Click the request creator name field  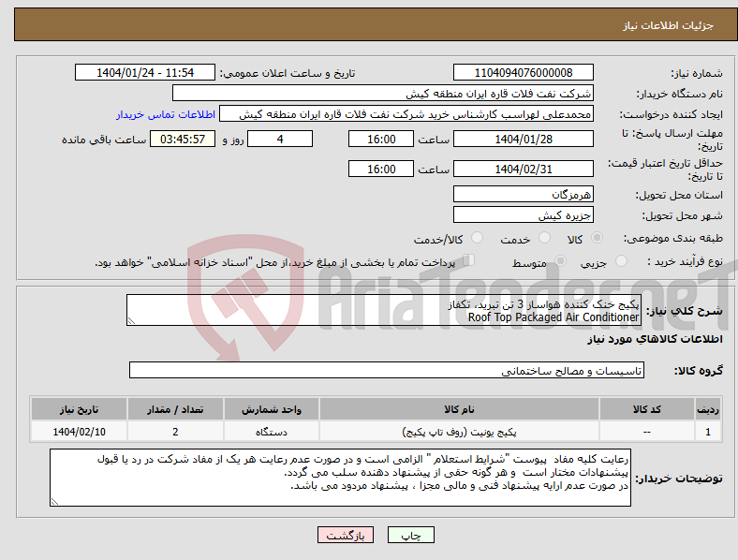[x=406, y=114]
